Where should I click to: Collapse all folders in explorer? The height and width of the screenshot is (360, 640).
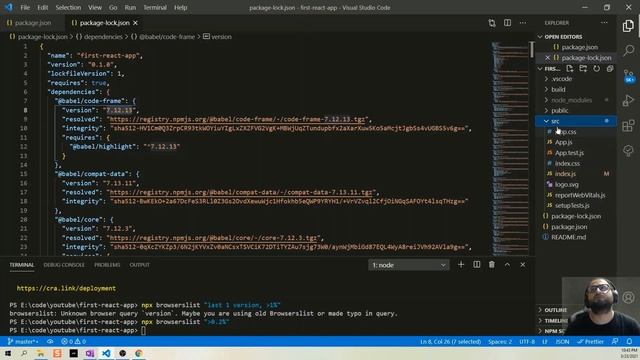(610, 69)
